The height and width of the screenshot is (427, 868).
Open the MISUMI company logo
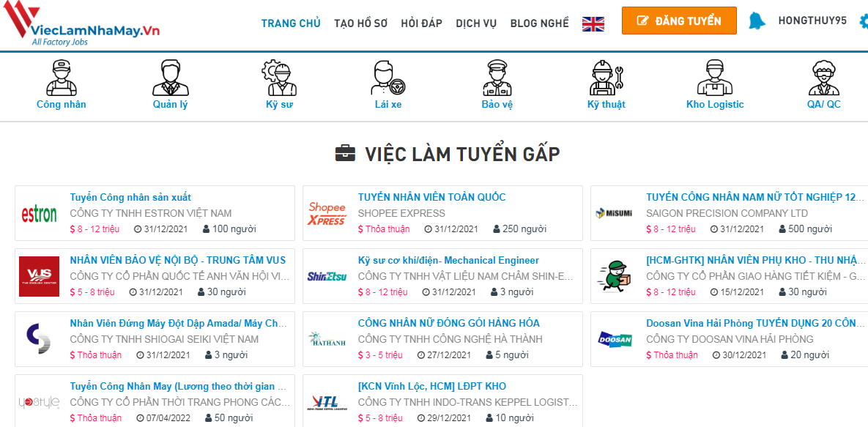[x=614, y=213]
